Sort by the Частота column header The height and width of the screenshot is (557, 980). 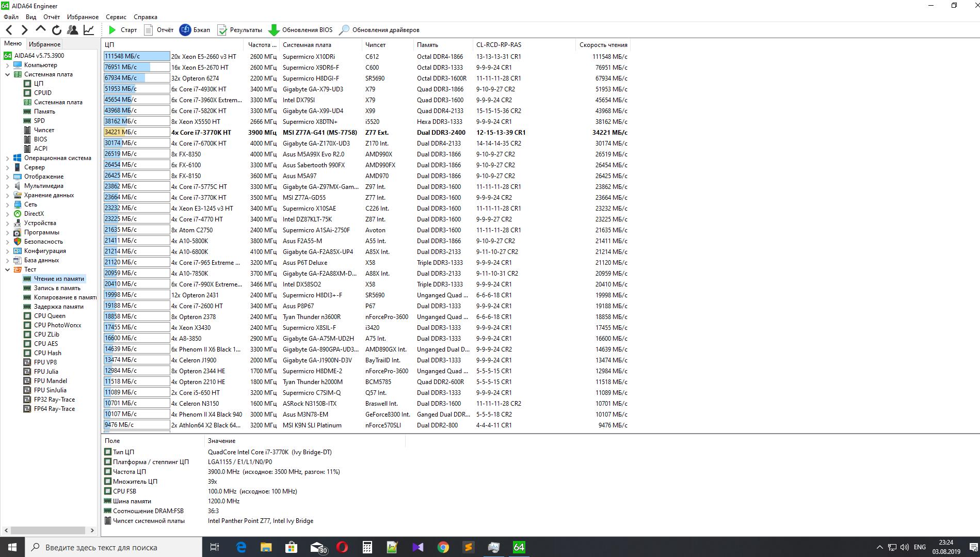click(x=262, y=45)
